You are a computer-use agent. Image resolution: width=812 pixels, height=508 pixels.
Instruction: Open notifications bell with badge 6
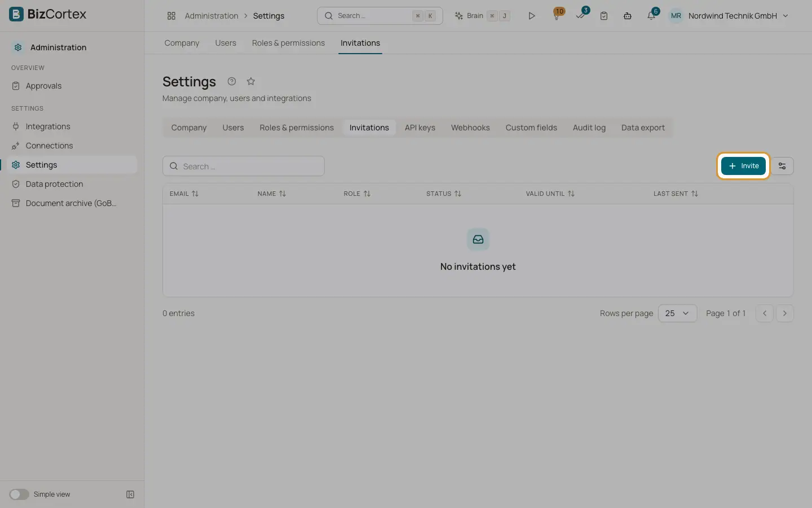652,16
